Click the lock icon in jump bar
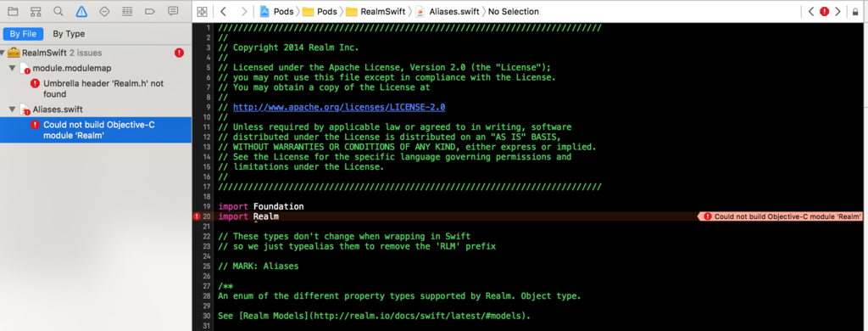The width and height of the screenshot is (868, 331). click(855, 12)
